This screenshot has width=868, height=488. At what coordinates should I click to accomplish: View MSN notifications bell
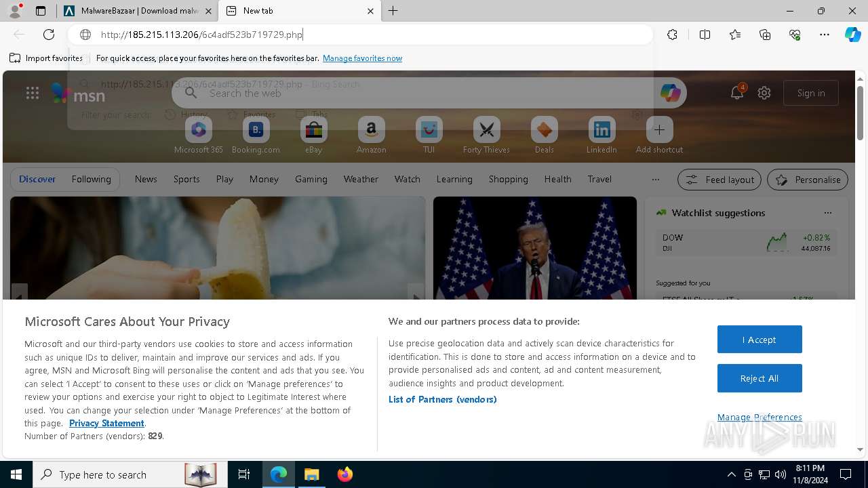(737, 93)
